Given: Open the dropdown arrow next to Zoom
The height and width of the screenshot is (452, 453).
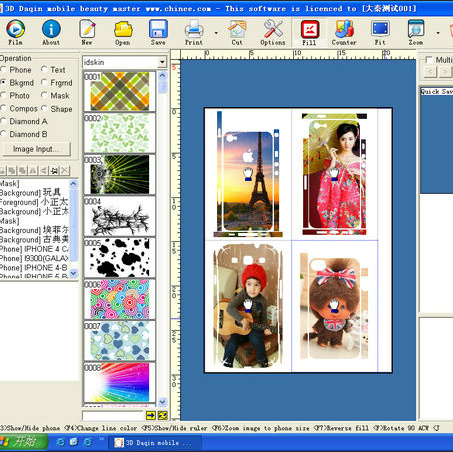Looking at the screenshot, I should [x=438, y=33].
